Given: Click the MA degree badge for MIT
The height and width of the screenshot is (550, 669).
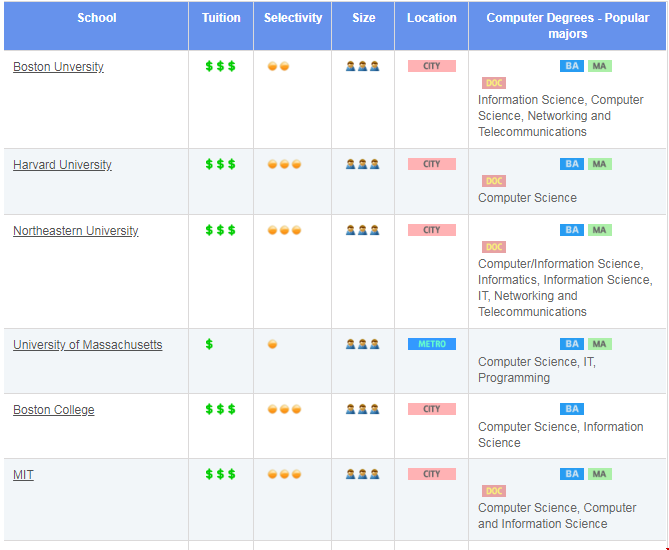Looking at the screenshot, I should (599, 474).
